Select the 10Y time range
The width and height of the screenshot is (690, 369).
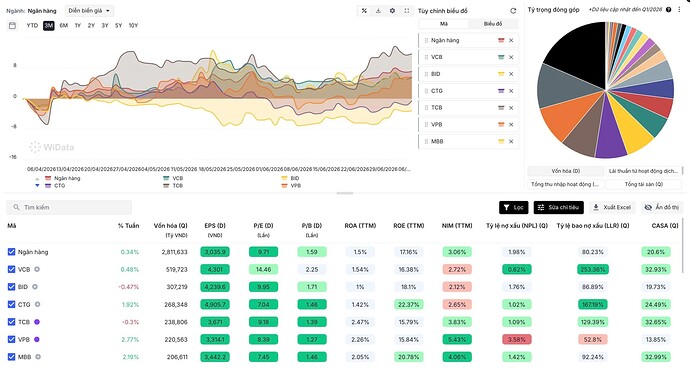133,26
